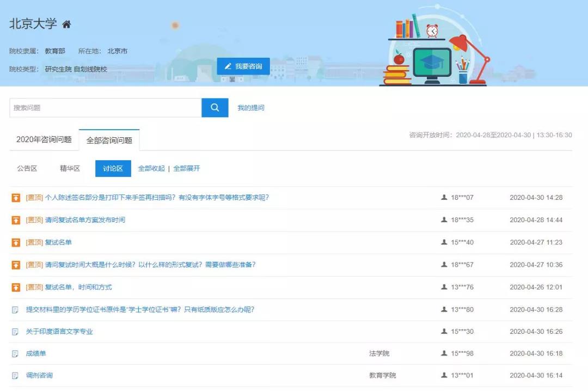The width and height of the screenshot is (588, 391).
Task: Open question 复试名单，时间和方式
Action: click(x=78, y=287)
